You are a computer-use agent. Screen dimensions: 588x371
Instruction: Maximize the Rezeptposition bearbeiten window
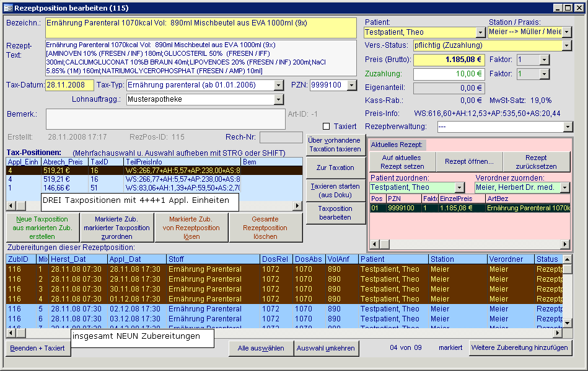pos(568,8)
